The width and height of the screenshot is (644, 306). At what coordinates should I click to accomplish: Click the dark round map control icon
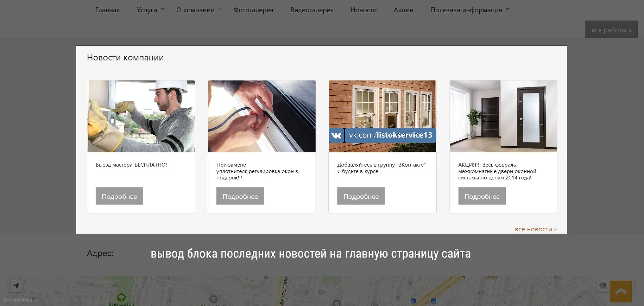click(x=602, y=286)
